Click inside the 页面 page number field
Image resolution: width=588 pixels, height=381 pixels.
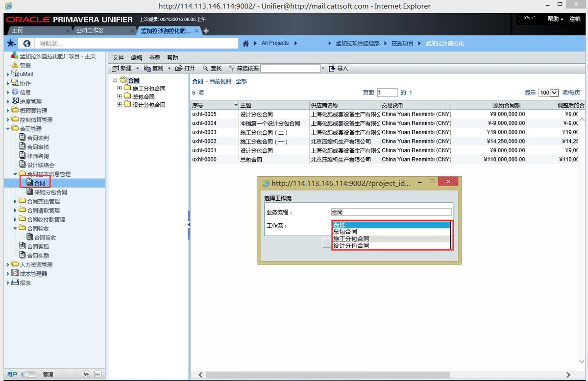pyautogui.click(x=387, y=93)
